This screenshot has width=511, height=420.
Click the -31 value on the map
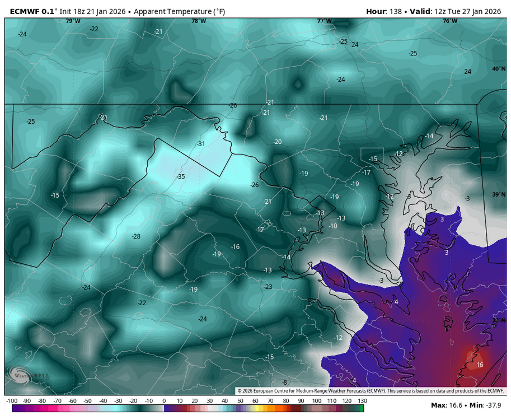(x=201, y=144)
